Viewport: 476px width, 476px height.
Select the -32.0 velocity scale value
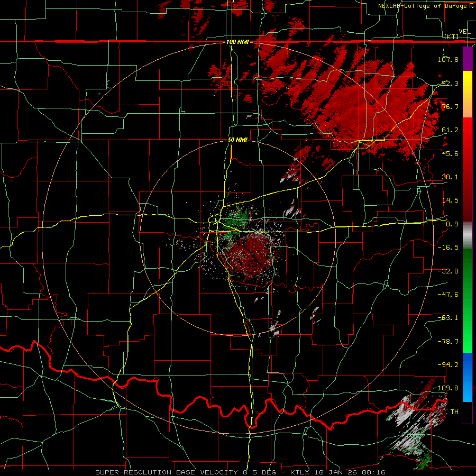click(448, 271)
